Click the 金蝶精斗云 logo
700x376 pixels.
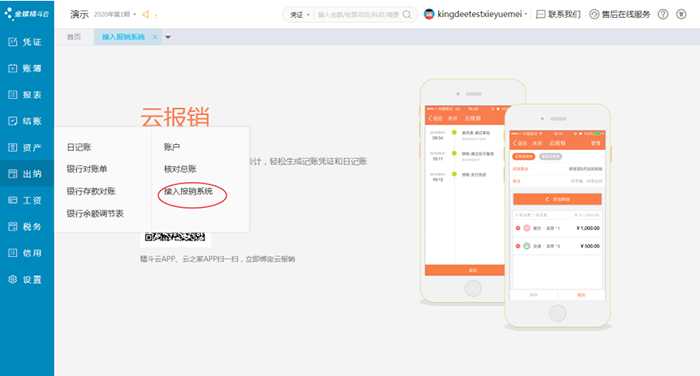tap(27, 14)
